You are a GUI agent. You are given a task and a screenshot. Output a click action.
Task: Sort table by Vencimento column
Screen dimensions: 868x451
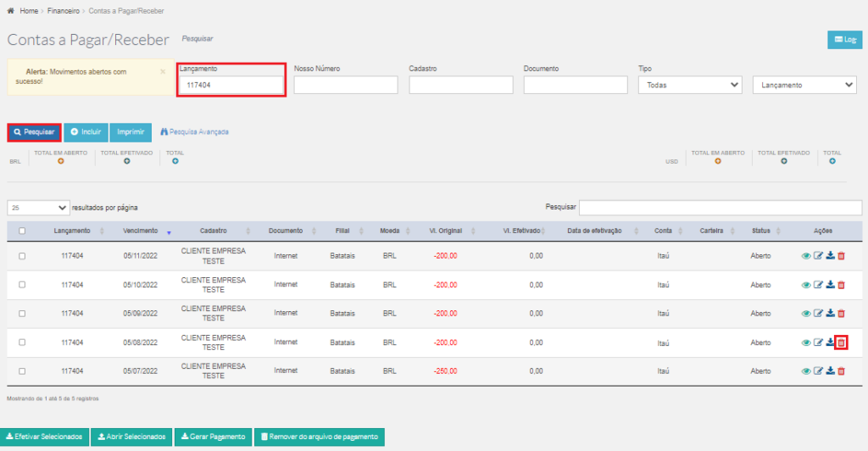pos(141,231)
